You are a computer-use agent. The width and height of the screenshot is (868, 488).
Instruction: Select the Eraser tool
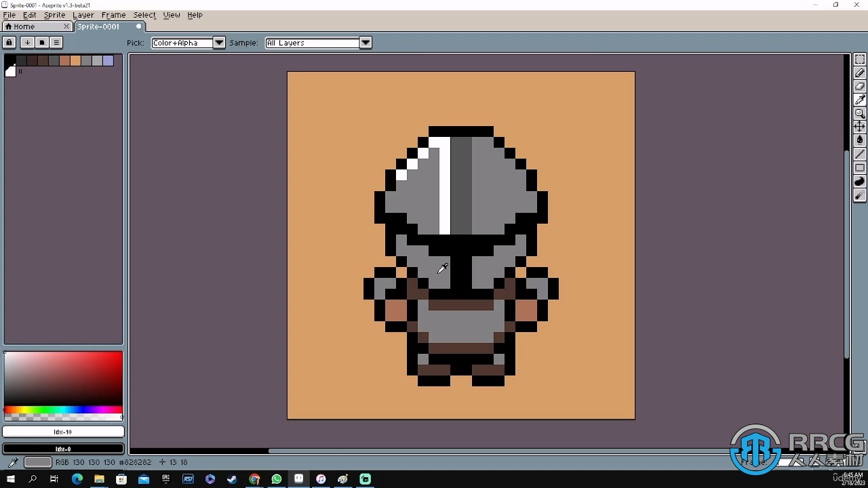click(x=860, y=87)
